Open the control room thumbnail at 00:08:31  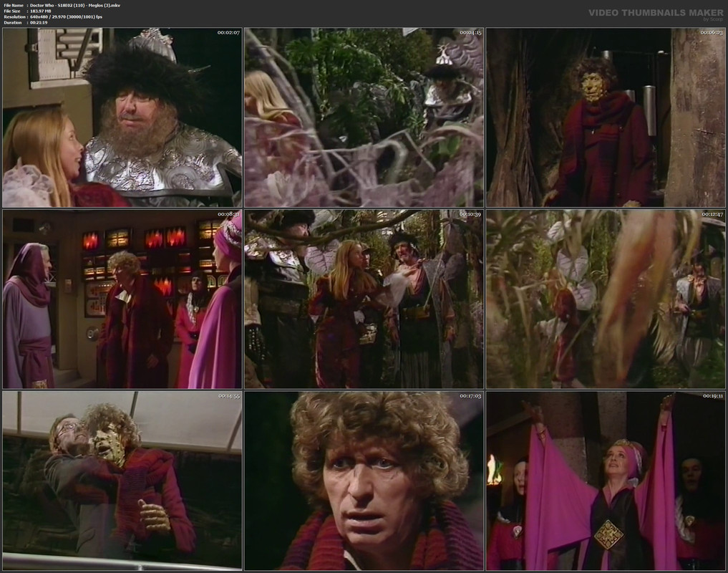pyautogui.click(x=122, y=299)
